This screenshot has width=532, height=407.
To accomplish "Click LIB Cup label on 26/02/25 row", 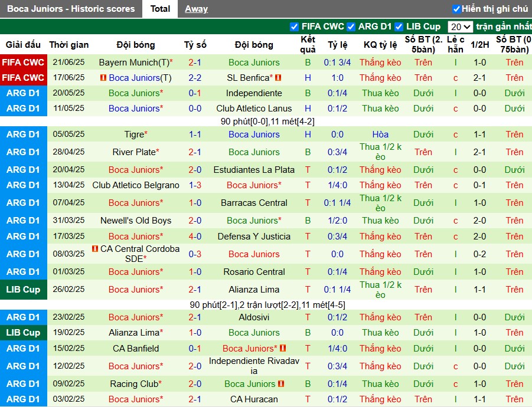I will [x=23, y=290].
